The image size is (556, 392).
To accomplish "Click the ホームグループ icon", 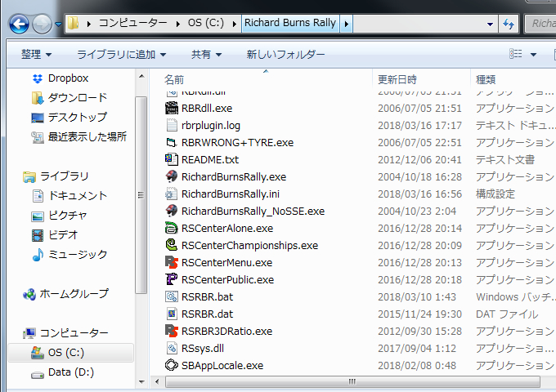I will 29,294.
